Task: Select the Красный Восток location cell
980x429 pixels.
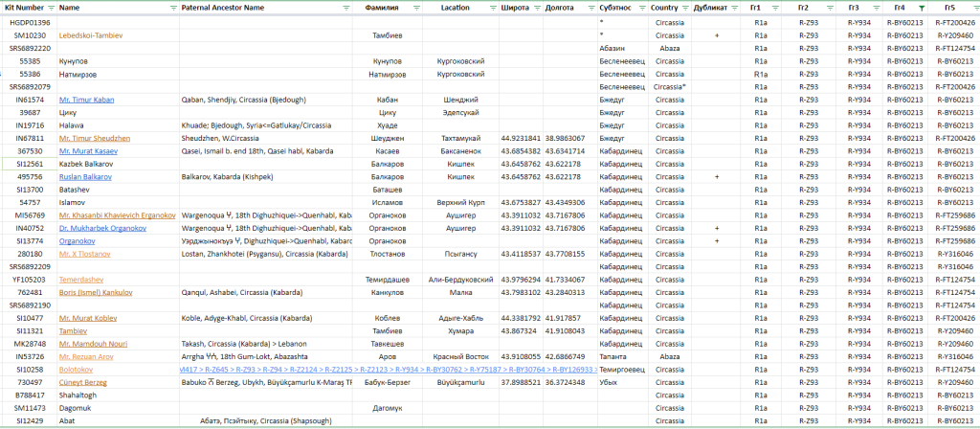Action: [460, 356]
